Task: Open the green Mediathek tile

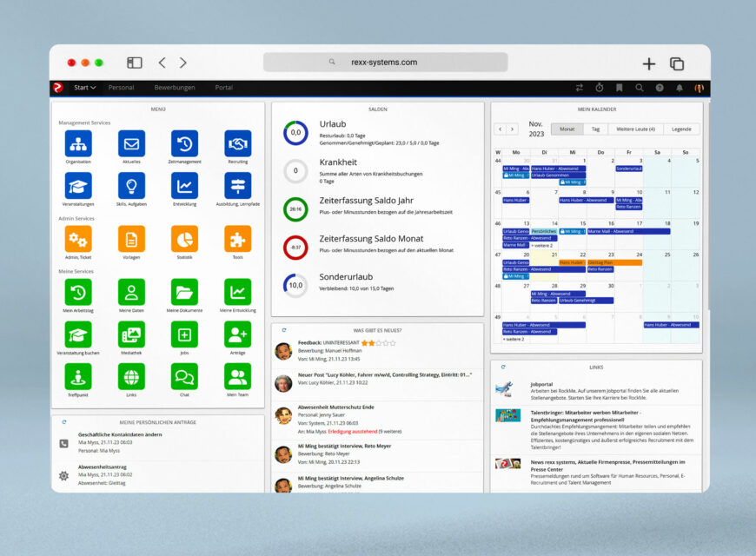Action: (131, 334)
